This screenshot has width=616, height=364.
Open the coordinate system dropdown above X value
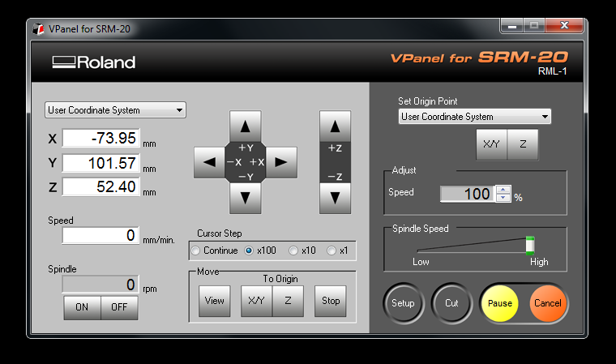pyautogui.click(x=115, y=110)
